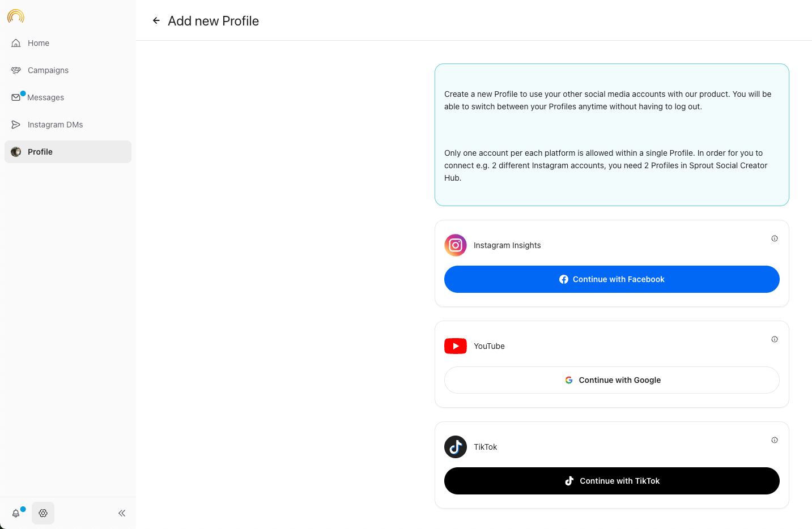
Task: Click the YouTube logo icon
Action: [456, 346]
